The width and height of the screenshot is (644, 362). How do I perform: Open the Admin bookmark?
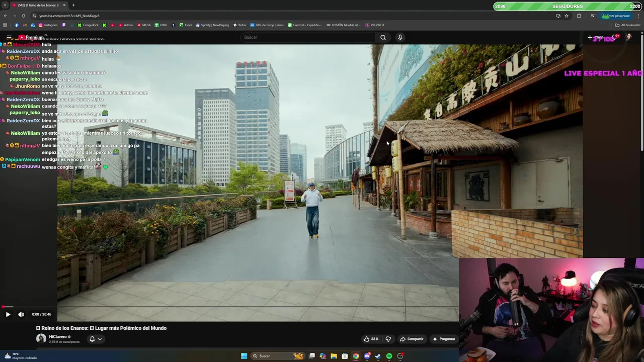pos(125,25)
